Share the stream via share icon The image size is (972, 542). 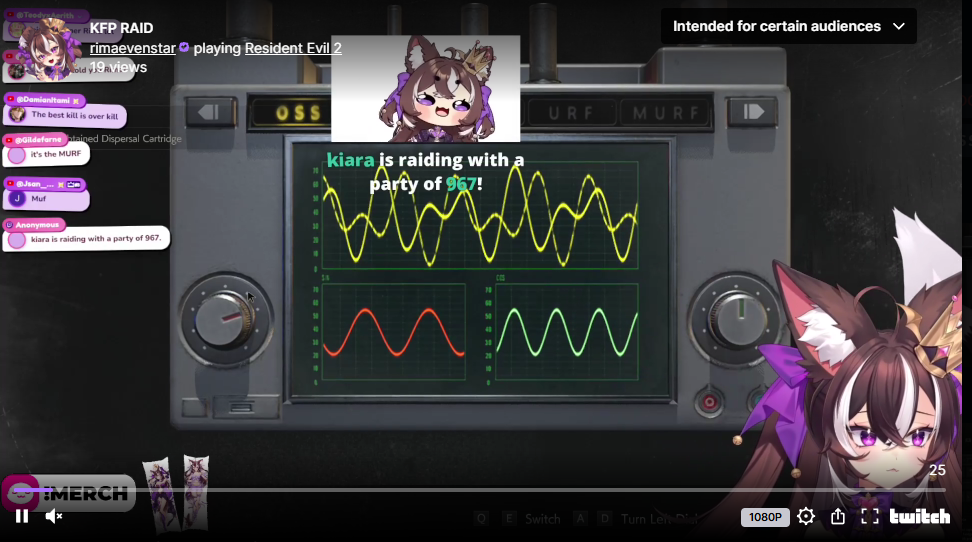tap(837, 516)
